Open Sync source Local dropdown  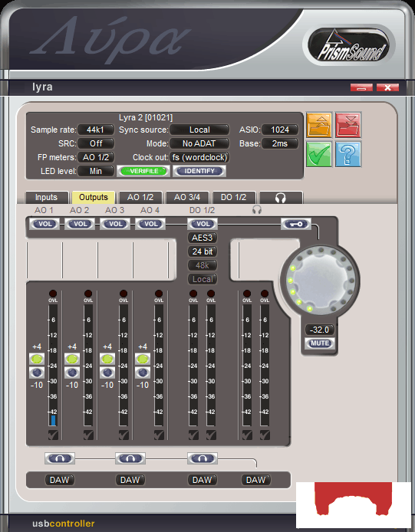point(199,130)
